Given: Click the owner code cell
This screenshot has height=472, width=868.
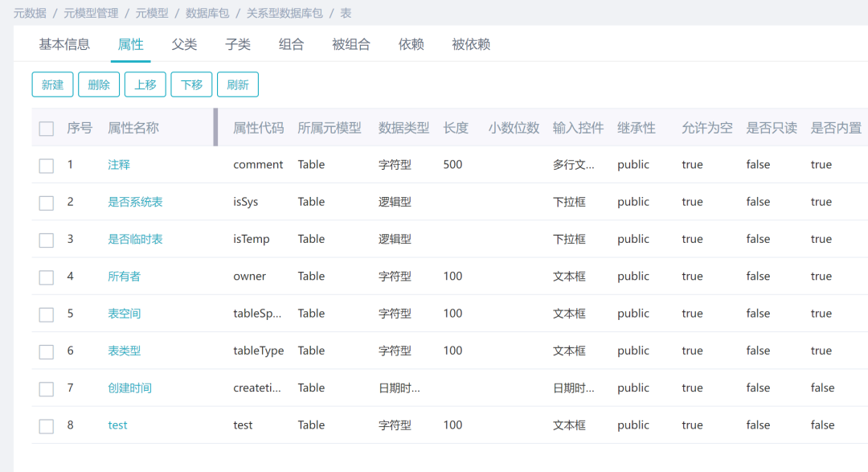Looking at the screenshot, I should pos(250,276).
